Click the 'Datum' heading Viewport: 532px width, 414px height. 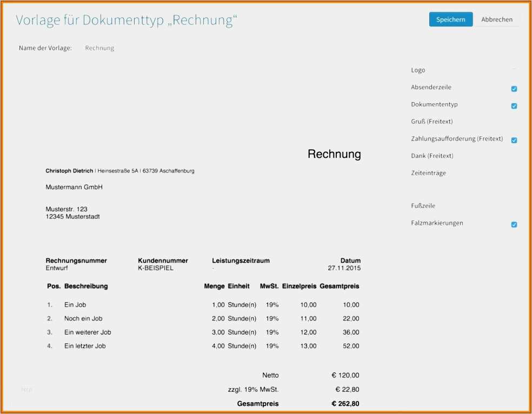(350, 261)
